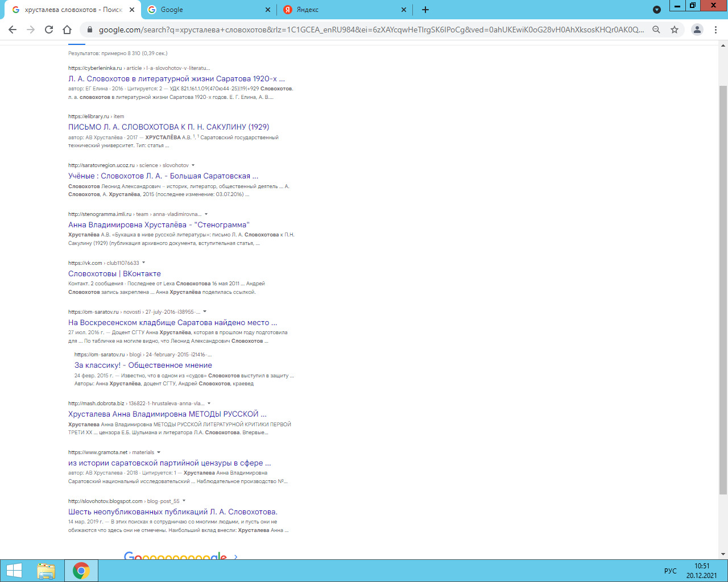Expand dropdown arrow next to saratovregion.ucoz.ru URL
This screenshot has height=582, width=728.
pyautogui.click(x=193, y=165)
